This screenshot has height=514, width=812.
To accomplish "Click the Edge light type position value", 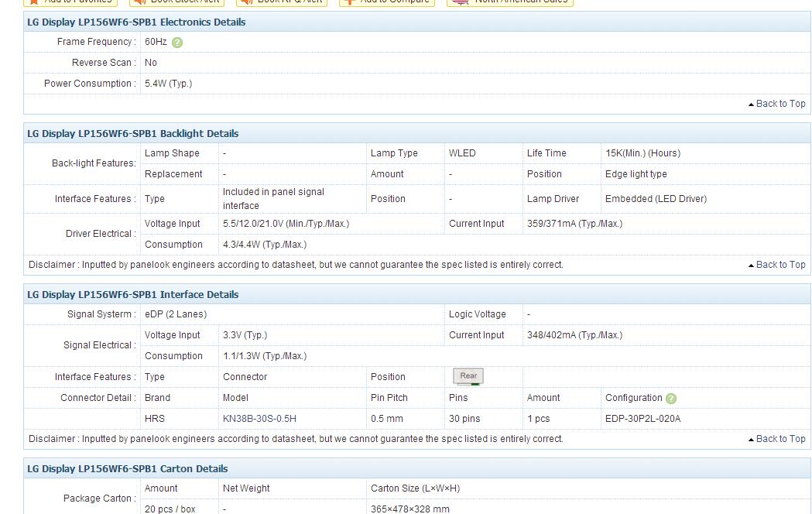I will point(636,174).
